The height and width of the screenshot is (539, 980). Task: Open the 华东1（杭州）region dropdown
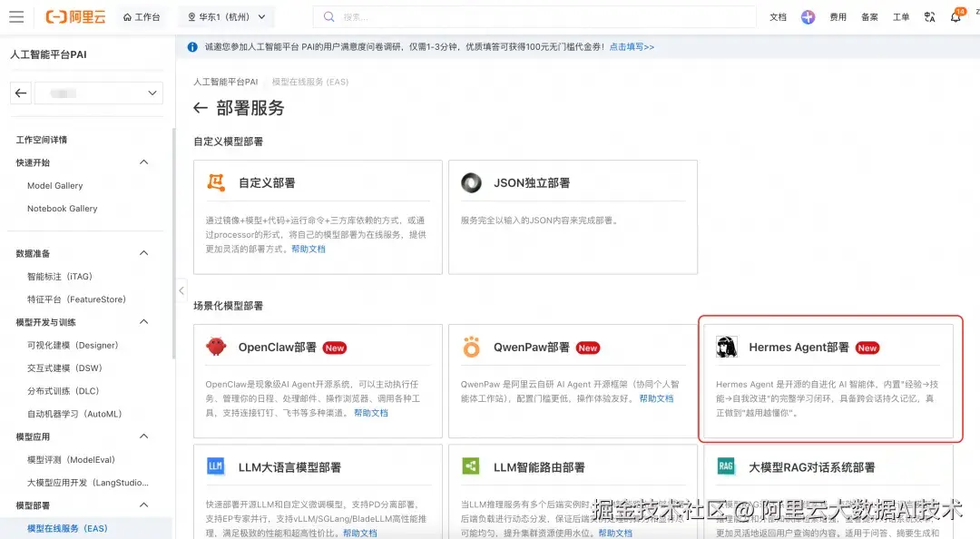pos(226,17)
